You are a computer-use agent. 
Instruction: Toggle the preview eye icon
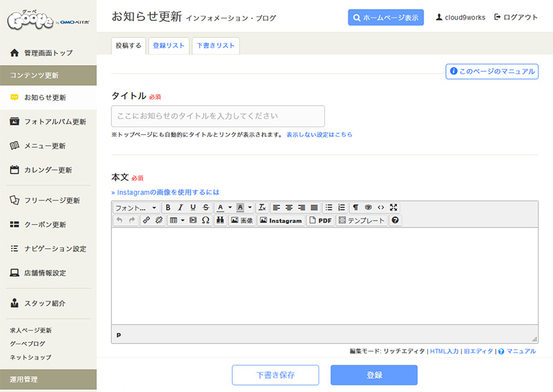coord(368,207)
